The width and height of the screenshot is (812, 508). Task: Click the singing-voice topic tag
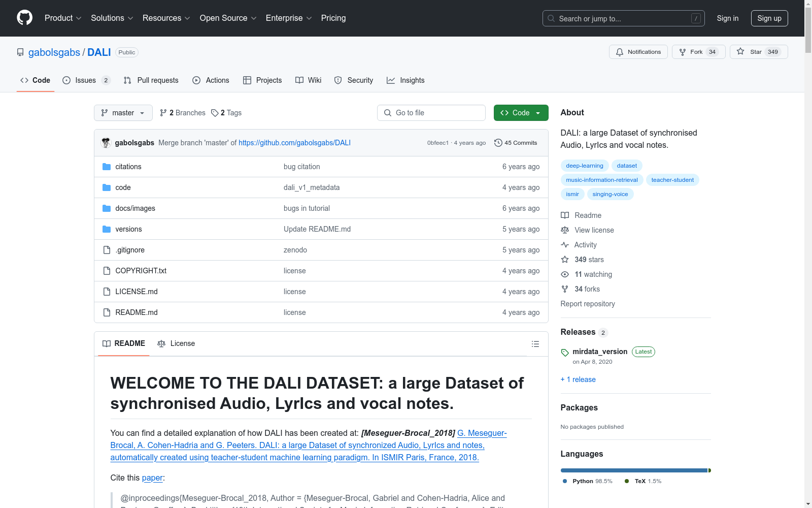point(610,194)
